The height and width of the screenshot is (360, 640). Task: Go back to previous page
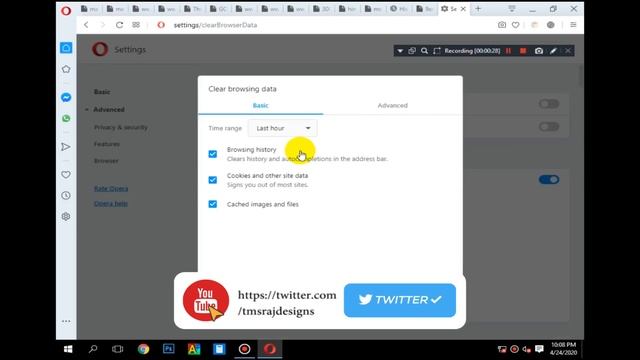(86, 25)
